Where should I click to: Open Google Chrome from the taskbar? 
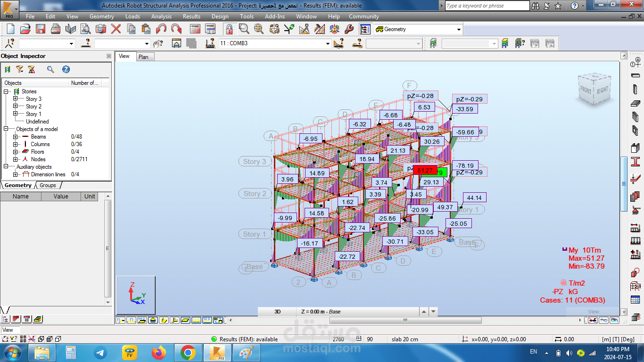pyautogui.click(x=188, y=353)
